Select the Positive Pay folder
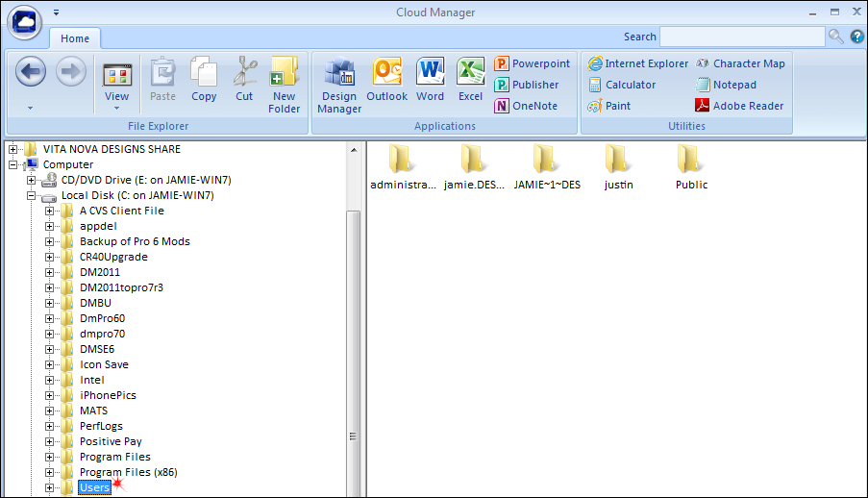This screenshot has height=498, width=868. (111, 441)
